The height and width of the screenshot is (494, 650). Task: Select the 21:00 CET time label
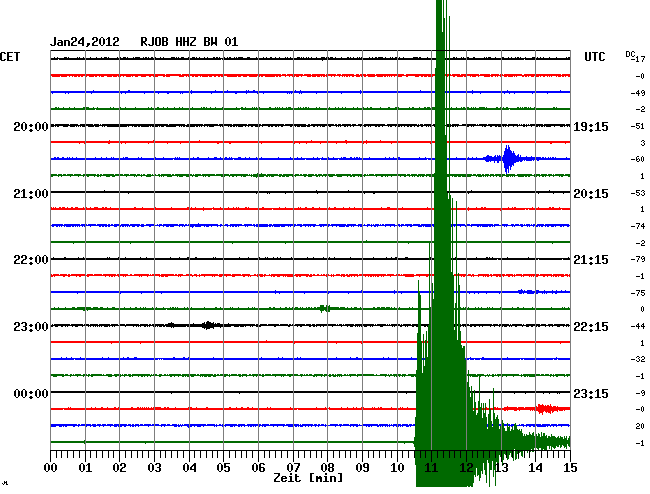point(31,194)
